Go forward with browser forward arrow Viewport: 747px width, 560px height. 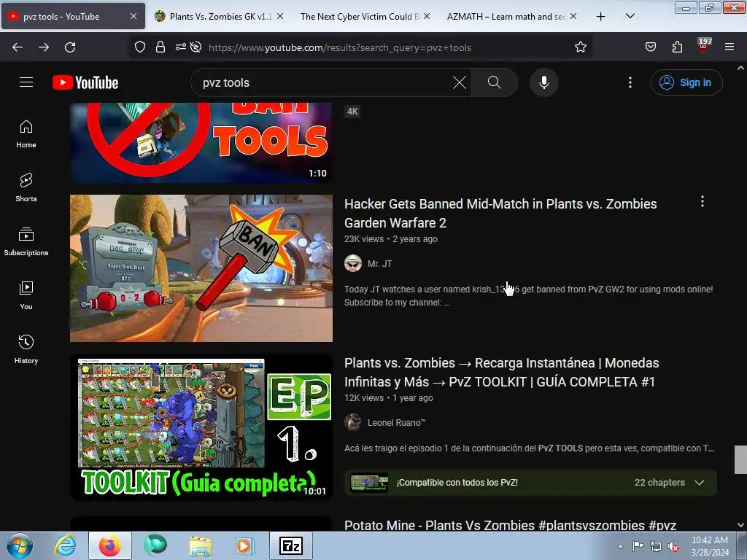pos(44,47)
